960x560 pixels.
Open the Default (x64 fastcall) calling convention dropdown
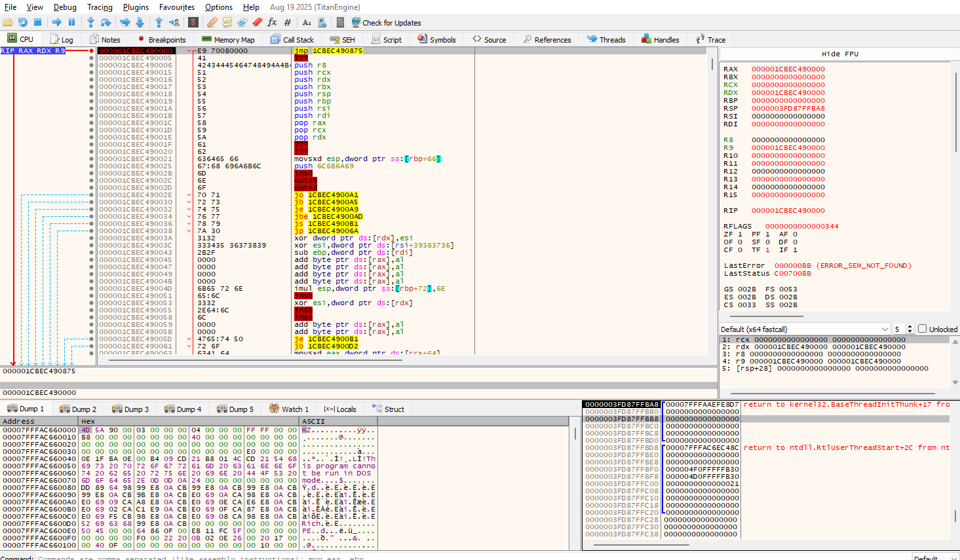tap(805, 329)
